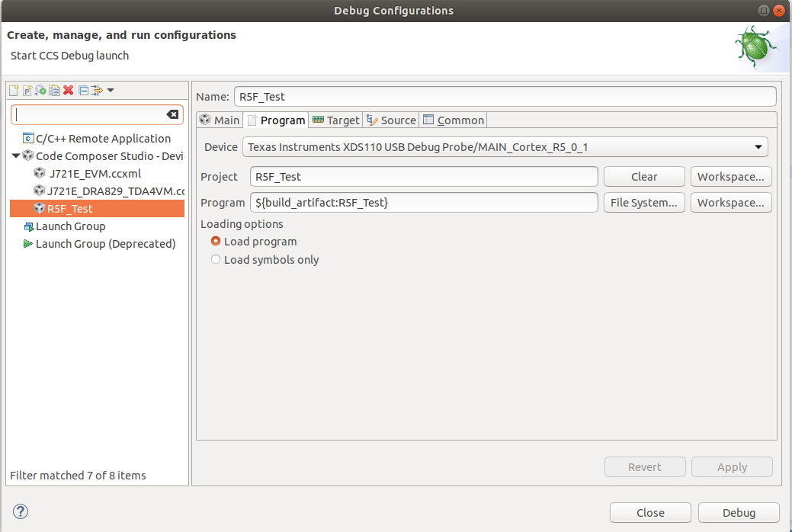Screen dimensions: 792x532
Task: Click the New launch configuration icon
Action: (x=14, y=91)
